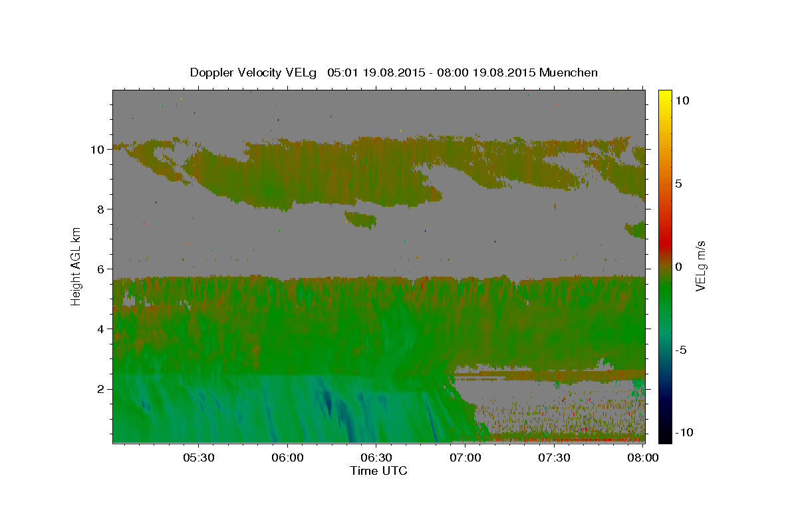798x532 pixels.
Task: Click the height tick label 4
Action: click(x=101, y=329)
